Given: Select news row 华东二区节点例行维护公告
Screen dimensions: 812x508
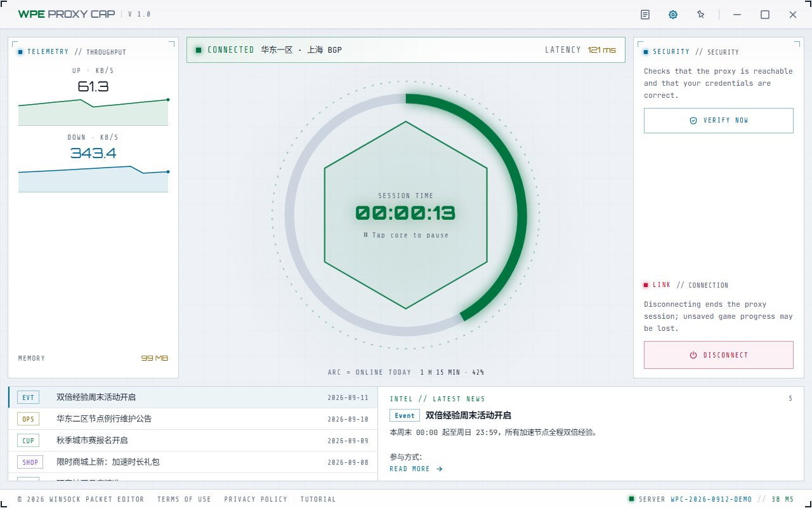Looking at the screenshot, I should pyautogui.click(x=193, y=419).
